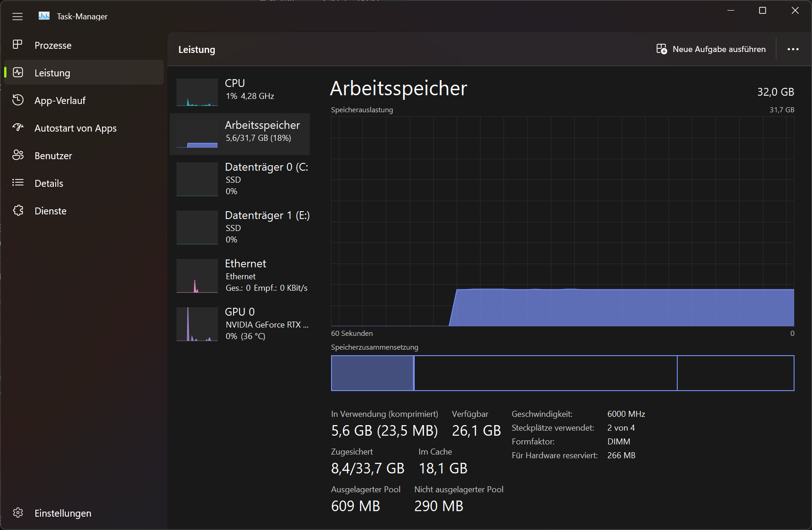
Task: Click the "Speicherzusammensetzung" label
Action: 375,347
